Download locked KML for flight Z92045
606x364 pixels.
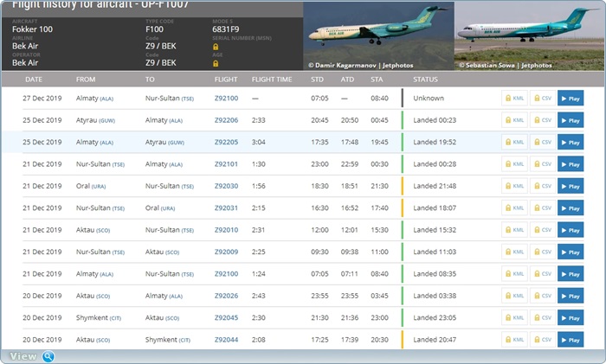514,318
